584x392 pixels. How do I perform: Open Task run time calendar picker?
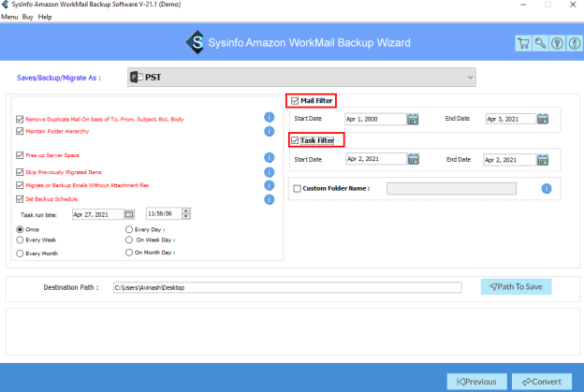click(x=129, y=214)
